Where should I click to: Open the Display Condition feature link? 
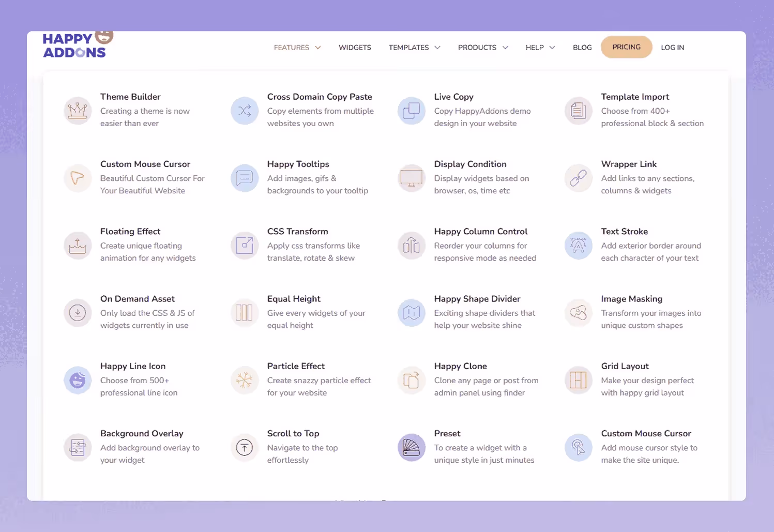point(470,164)
